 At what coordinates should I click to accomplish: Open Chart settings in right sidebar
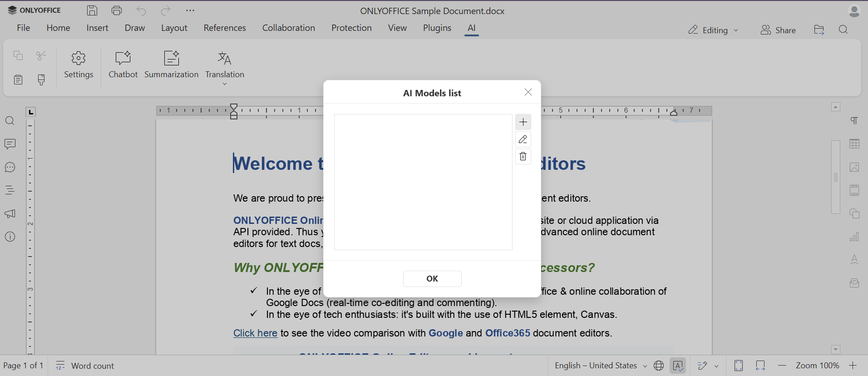(x=854, y=237)
